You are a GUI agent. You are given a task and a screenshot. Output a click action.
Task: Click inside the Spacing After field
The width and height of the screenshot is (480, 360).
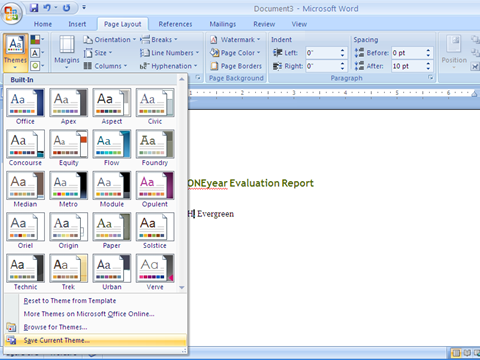(x=408, y=66)
